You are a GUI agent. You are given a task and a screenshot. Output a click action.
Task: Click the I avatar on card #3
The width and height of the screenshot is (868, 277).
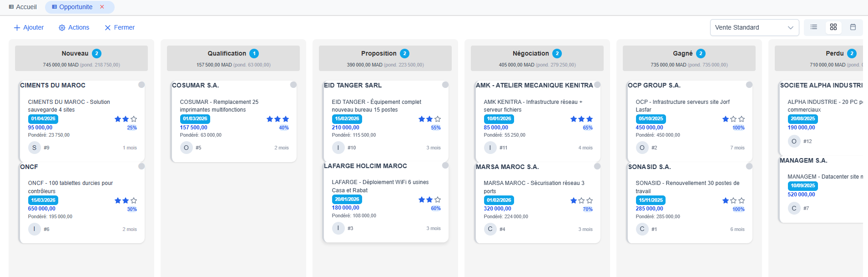tap(338, 228)
